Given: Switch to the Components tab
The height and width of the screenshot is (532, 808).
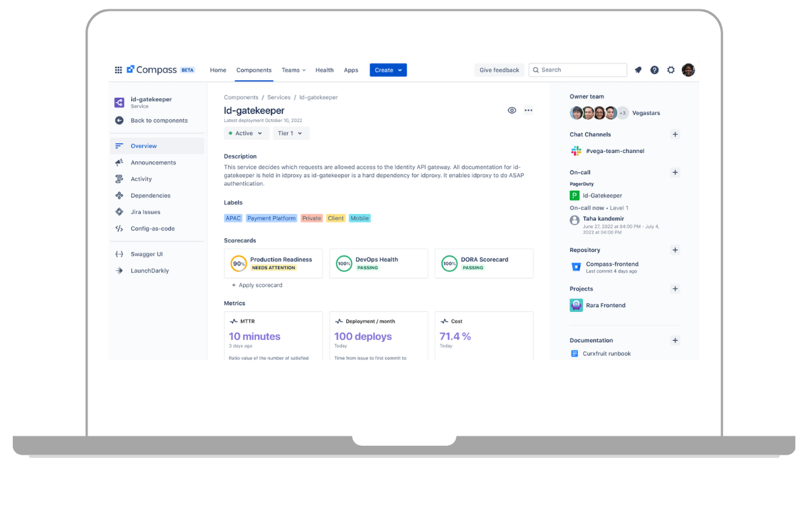Looking at the screenshot, I should click(x=254, y=69).
